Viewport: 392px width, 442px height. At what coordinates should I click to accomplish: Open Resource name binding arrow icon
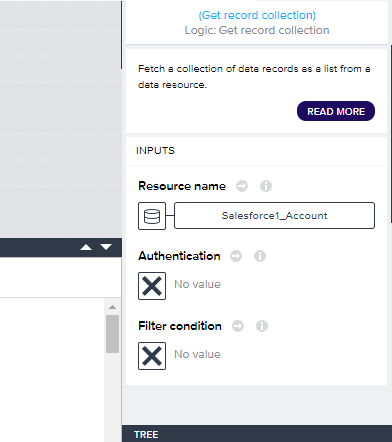coord(242,186)
